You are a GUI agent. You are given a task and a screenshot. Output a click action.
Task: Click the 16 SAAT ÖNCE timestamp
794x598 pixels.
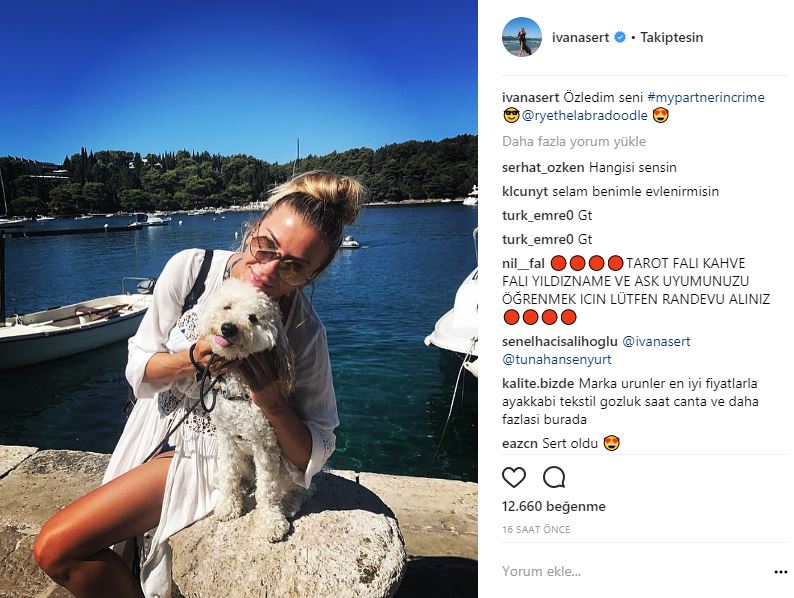(x=536, y=530)
